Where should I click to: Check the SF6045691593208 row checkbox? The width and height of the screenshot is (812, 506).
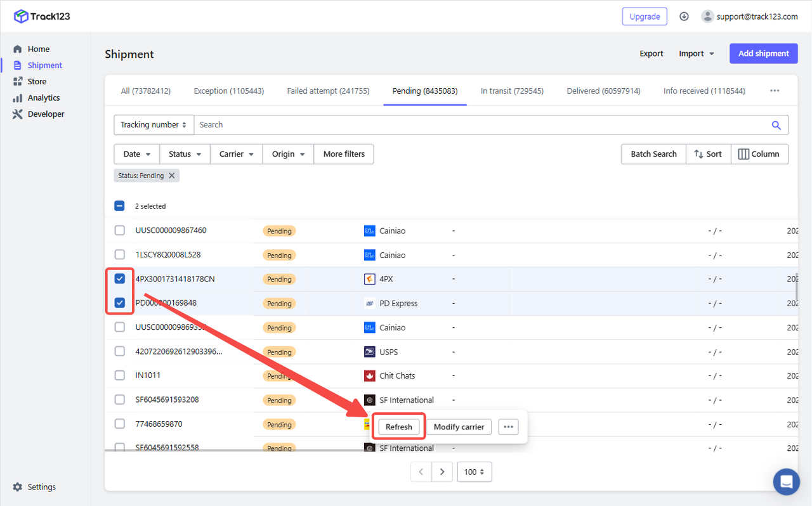pos(120,399)
